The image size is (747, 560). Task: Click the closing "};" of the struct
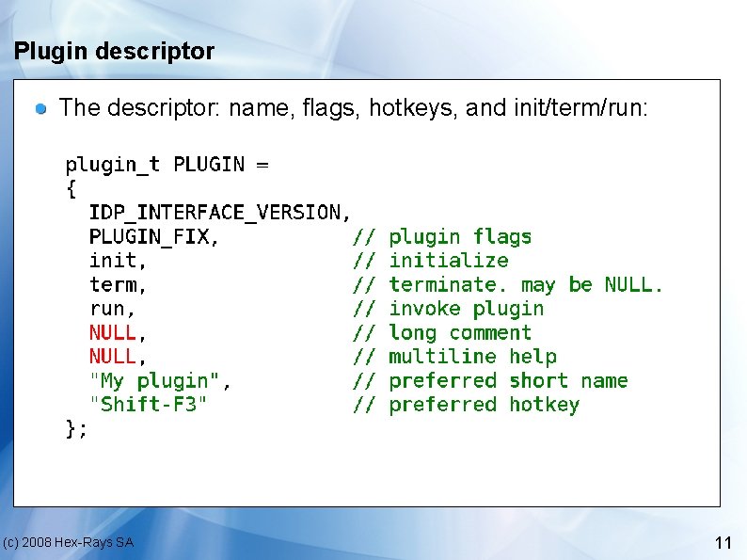[x=76, y=428]
